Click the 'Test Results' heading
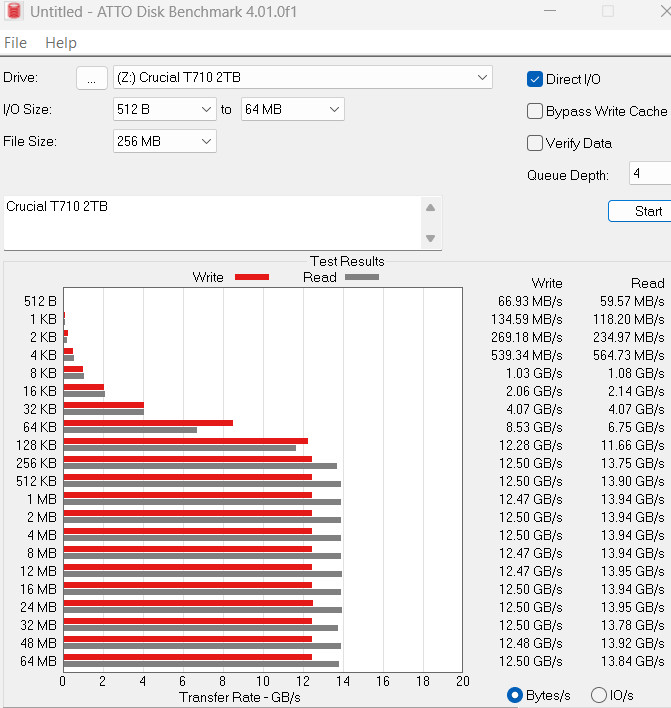Screen dimensions: 671x708 (x=347, y=261)
